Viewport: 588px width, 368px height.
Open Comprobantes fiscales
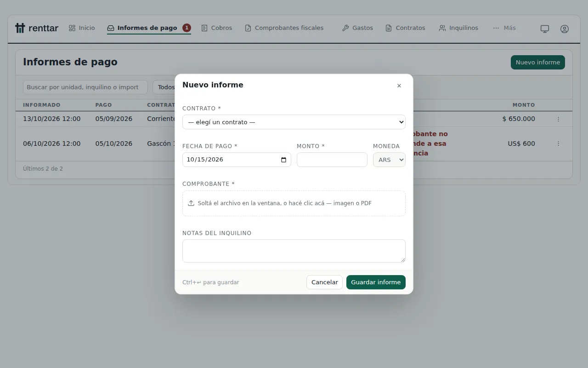click(x=284, y=28)
